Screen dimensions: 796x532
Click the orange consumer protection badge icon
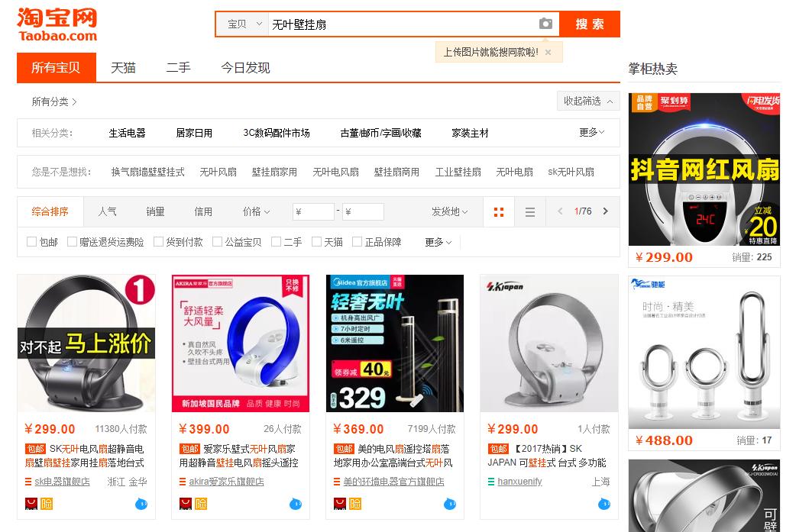coord(45,504)
